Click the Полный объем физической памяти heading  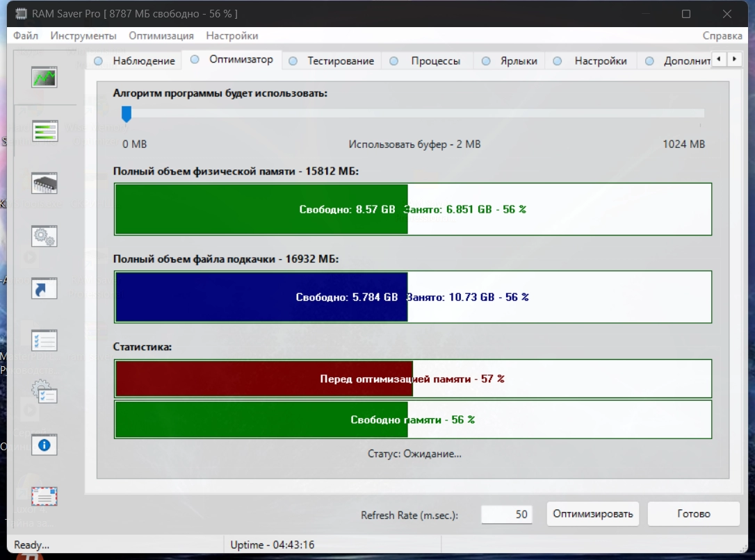[x=236, y=172]
